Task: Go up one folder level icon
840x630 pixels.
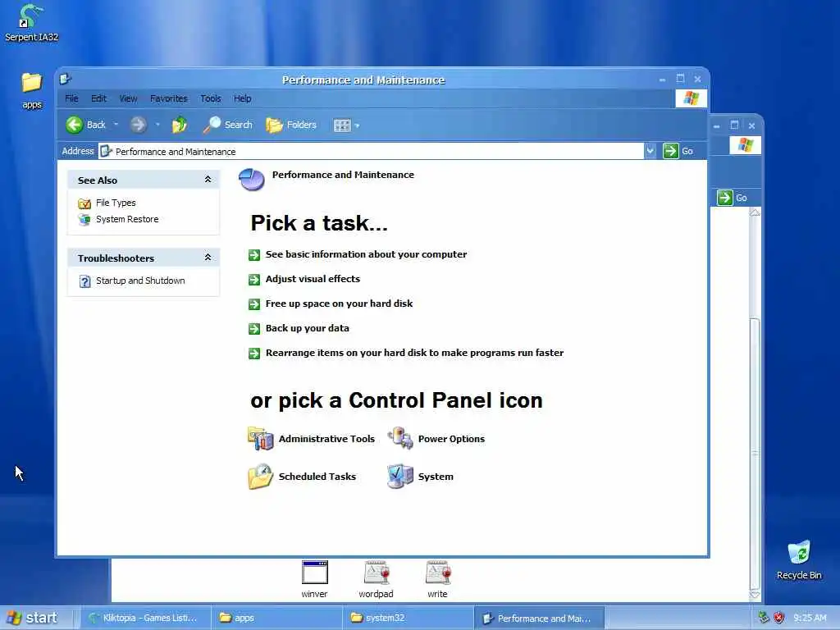Action: pos(180,125)
